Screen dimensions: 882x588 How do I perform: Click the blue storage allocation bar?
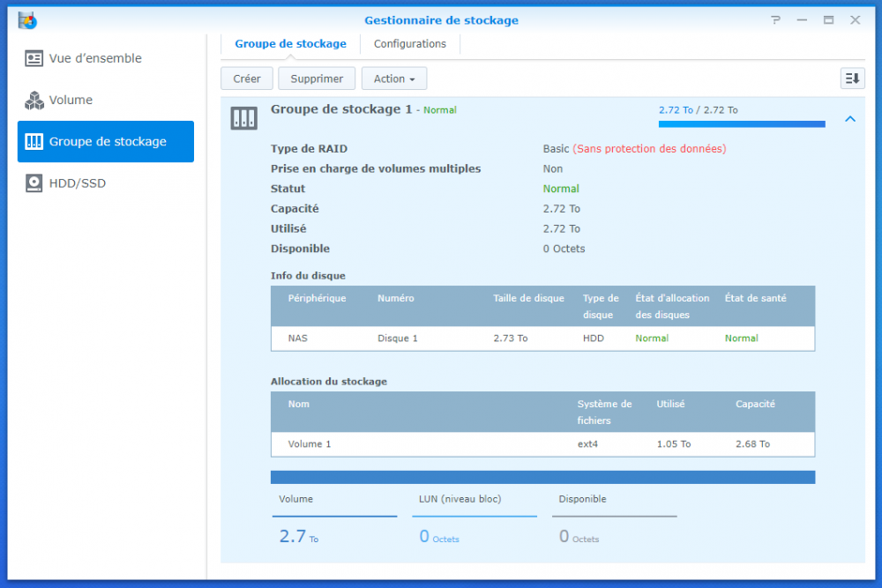tap(542, 477)
